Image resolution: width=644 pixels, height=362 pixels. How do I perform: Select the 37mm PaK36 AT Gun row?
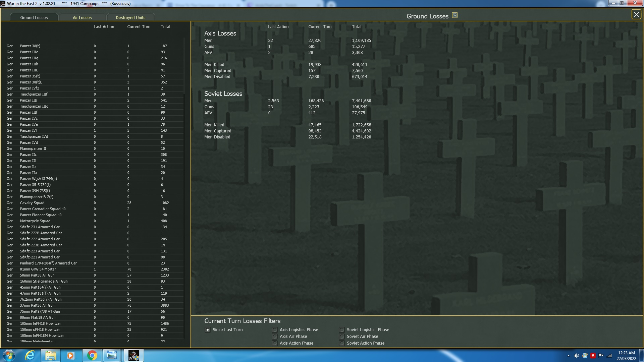95,306
